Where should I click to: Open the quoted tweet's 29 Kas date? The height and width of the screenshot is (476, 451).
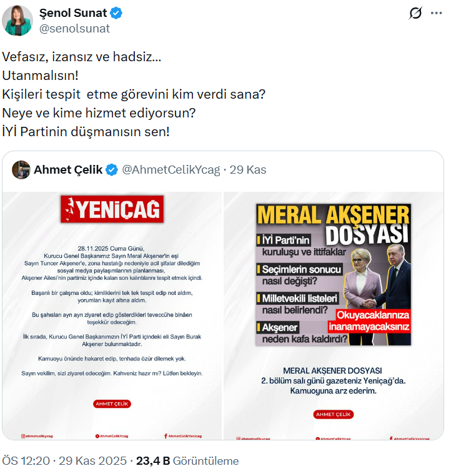click(247, 170)
